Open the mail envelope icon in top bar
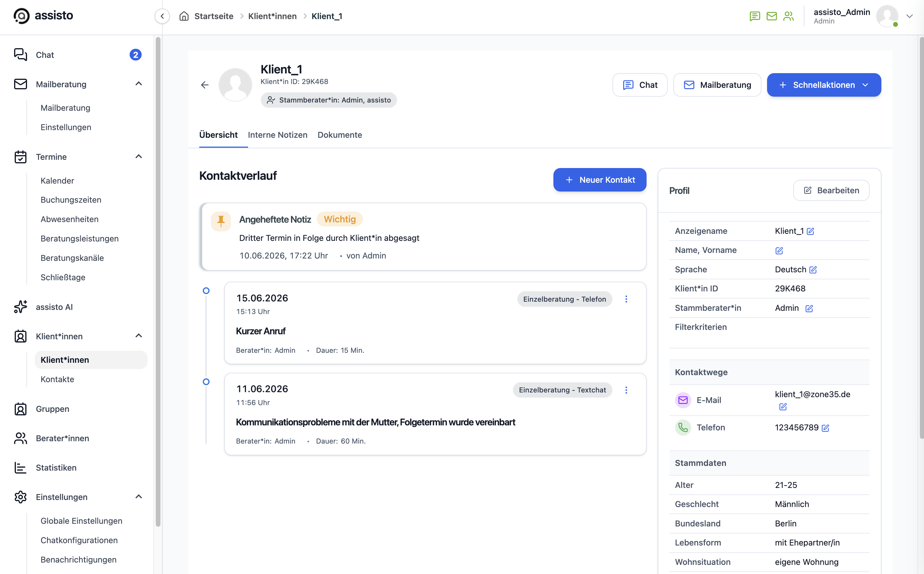 click(x=772, y=16)
